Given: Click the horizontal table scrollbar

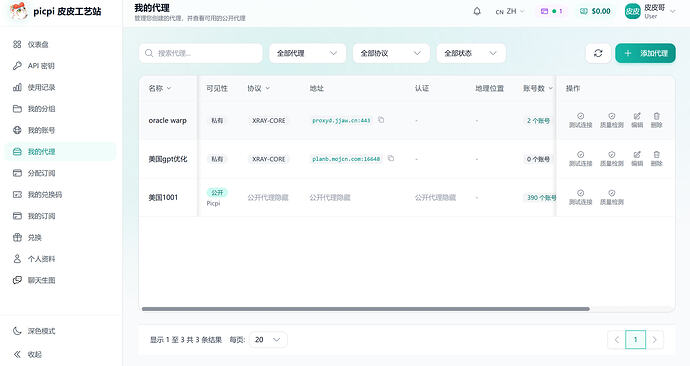Looking at the screenshot, I should 365,309.
